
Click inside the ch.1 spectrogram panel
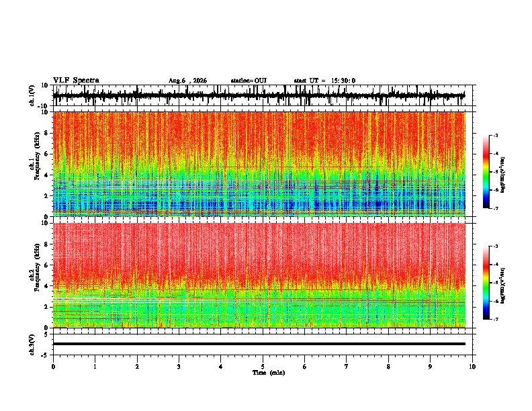click(259, 164)
